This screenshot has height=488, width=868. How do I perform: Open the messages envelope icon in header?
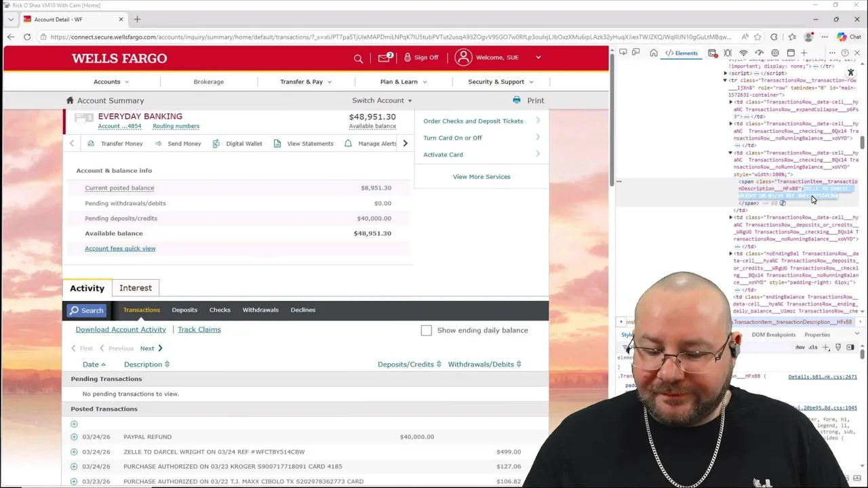click(x=384, y=58)
